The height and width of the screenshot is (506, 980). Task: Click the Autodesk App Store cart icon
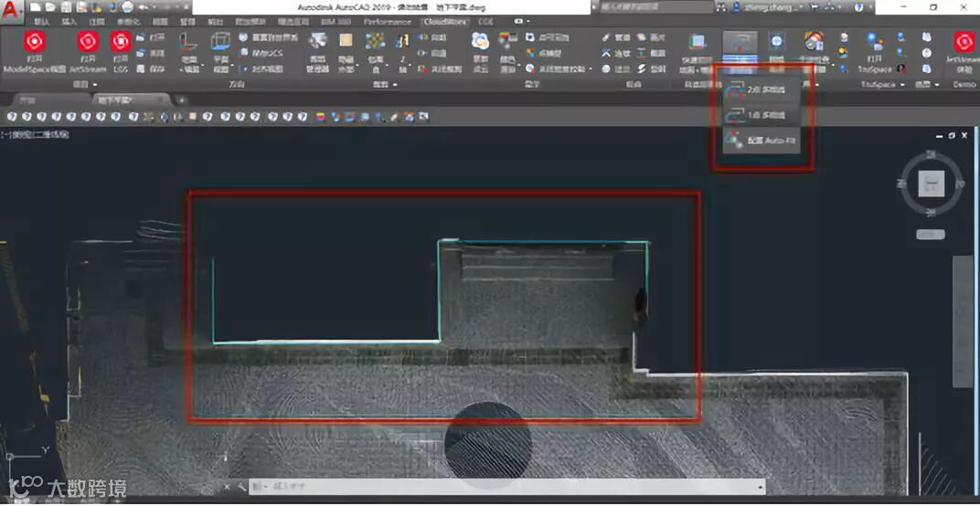click(815, 7)
